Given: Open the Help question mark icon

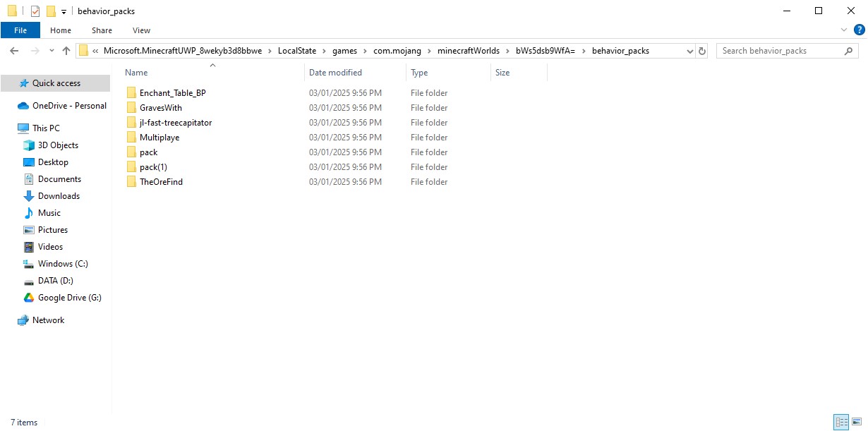Looking at the screenshot, I should 859,30.
